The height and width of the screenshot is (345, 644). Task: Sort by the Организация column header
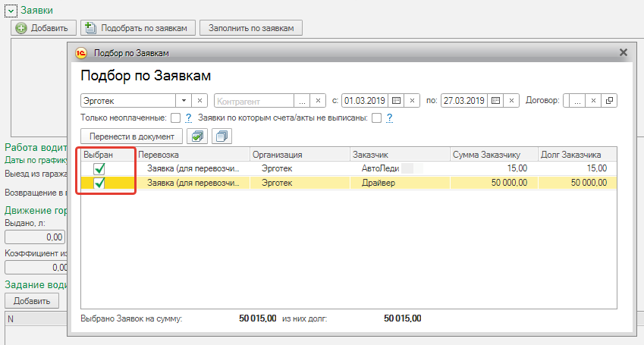click(x=300, y=155)
